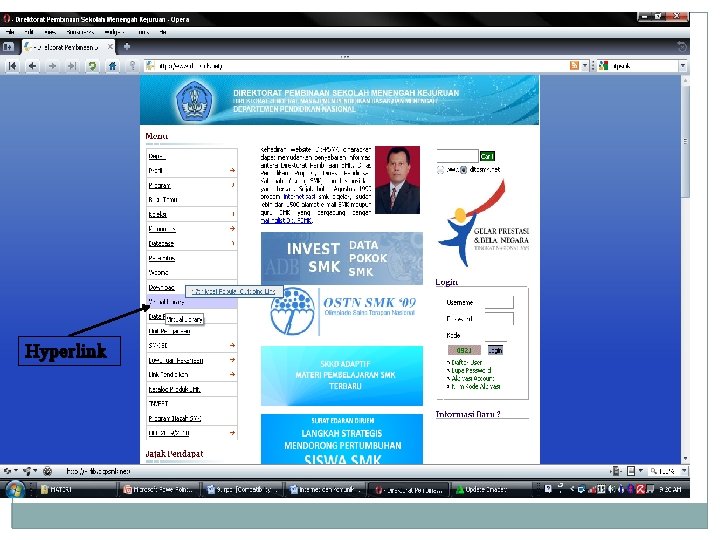Click the INVEST SMK Data Pokok banner
The image size is (720, 540).
(342, 258)
